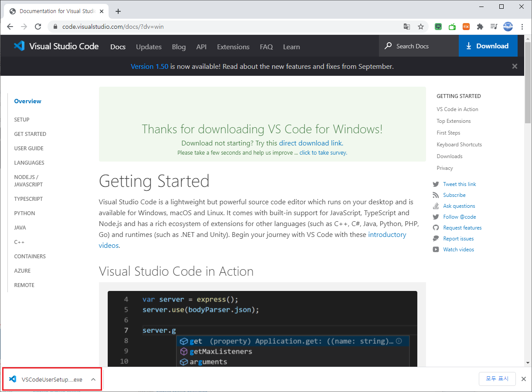
Task: Open the Learn navigation item
Action: coord(291,47)
